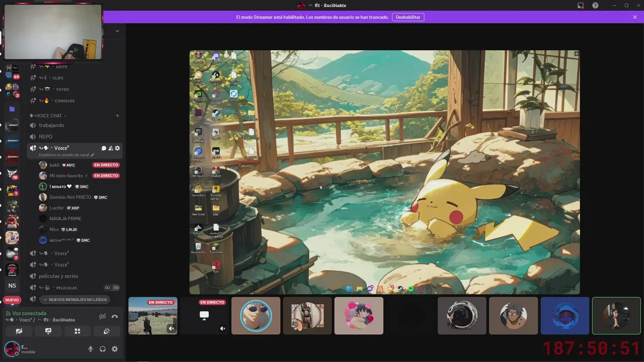Open the CONSEJOS text channel

75,101
